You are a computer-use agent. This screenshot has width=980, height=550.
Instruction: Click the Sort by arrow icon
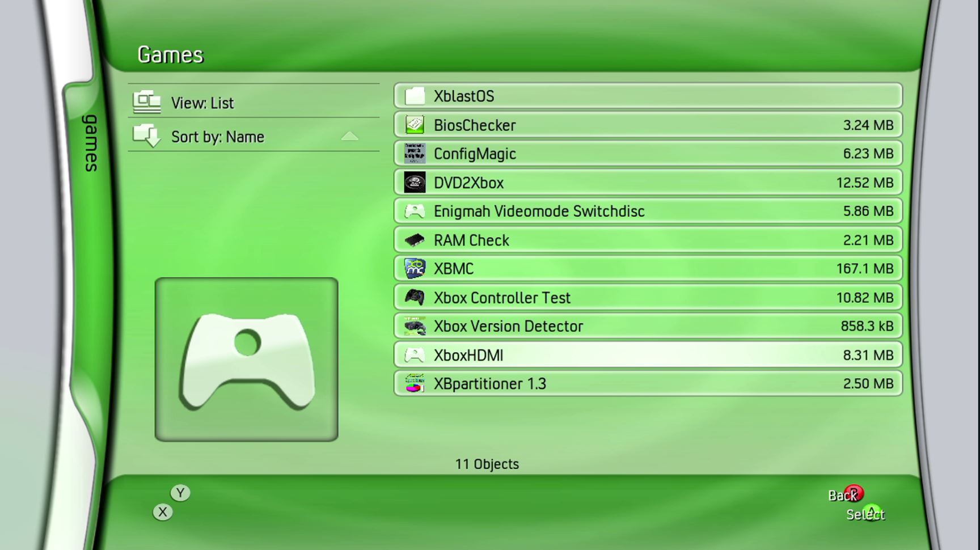click(x=147, y=136)
